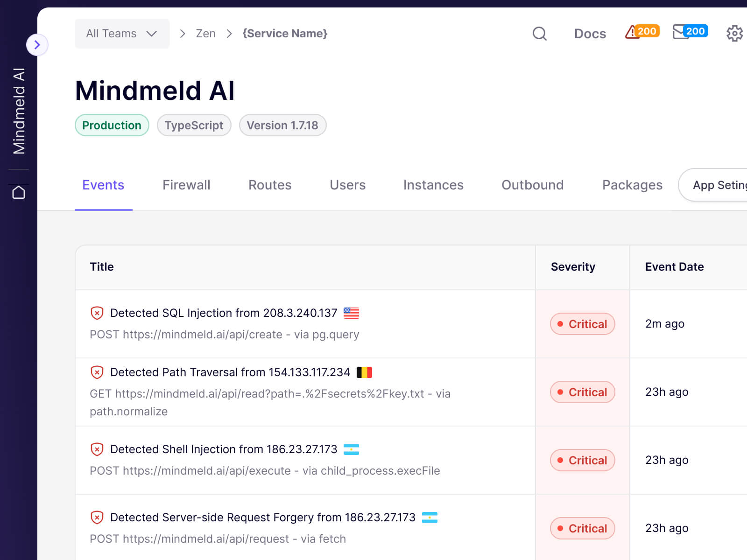
Task: Open search with the magnifier icon
Action: [540, 34]
